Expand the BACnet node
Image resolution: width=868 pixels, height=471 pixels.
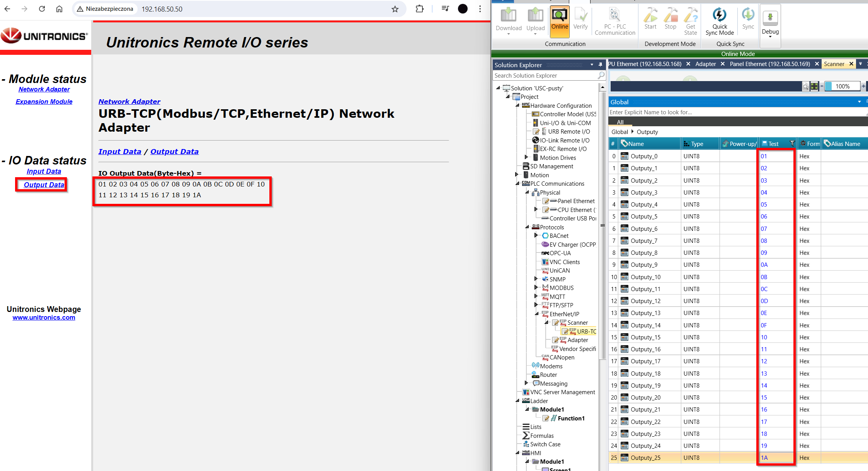(536, 235)
